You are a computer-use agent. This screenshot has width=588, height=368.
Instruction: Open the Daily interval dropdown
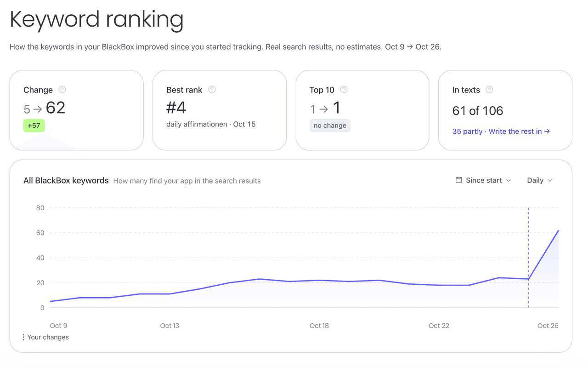540,180
